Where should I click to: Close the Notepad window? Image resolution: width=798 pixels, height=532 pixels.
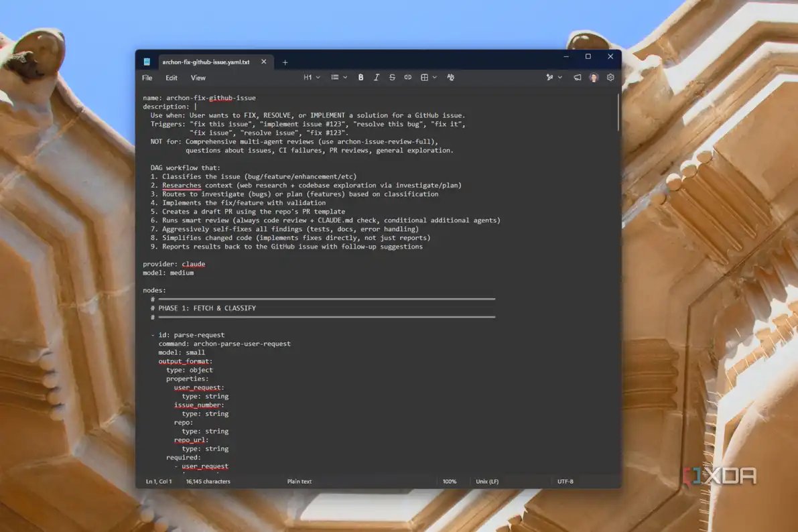tap(610, 56)
